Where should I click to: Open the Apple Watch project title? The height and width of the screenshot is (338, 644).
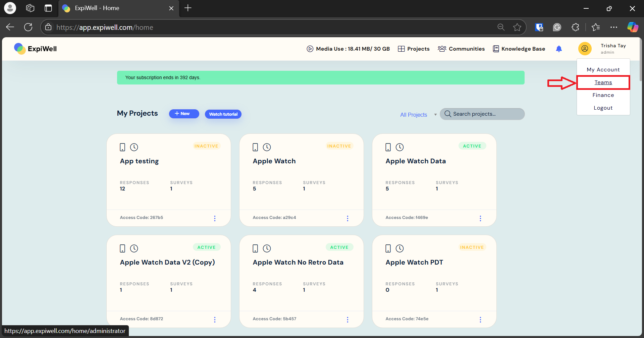[274, 161]
